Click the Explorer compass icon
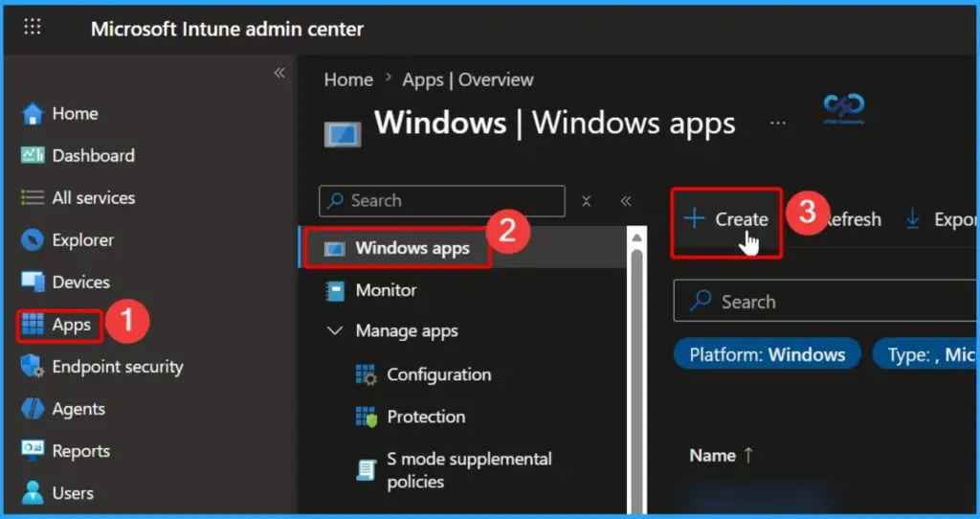This screenshot has height=519, width=980. (33, 240)
